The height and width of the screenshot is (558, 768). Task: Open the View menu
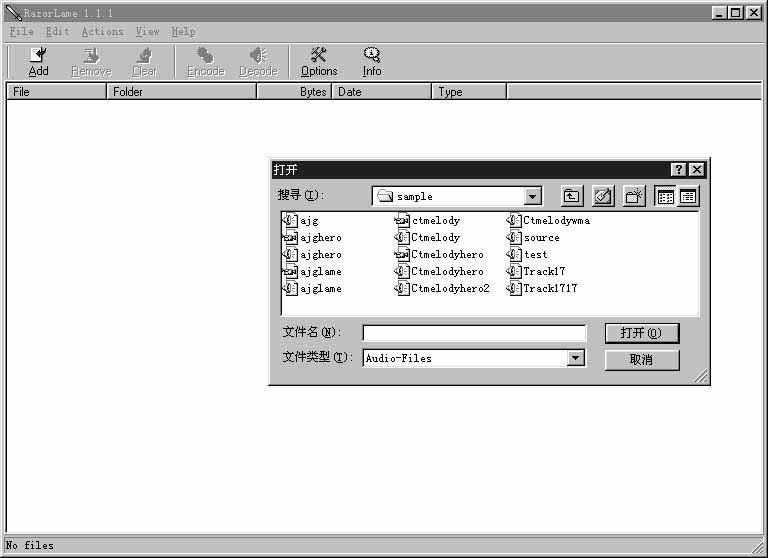(x=147, y=31)
